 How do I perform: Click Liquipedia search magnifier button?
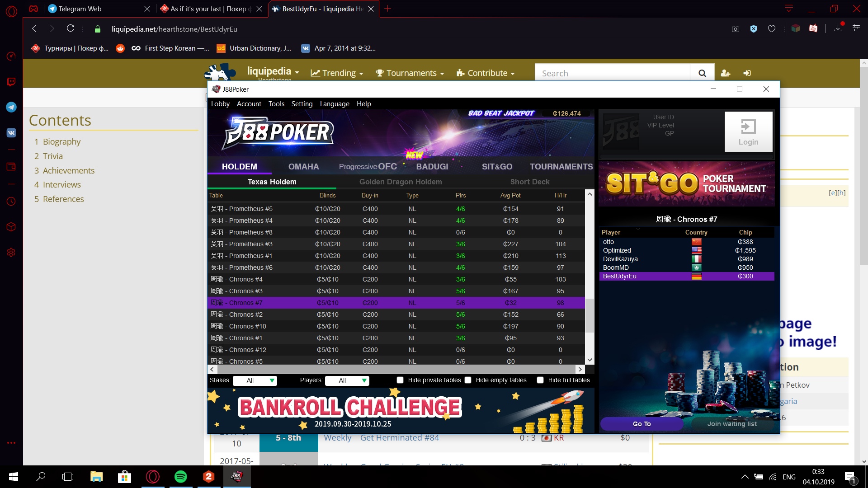(x=702, y=73)
